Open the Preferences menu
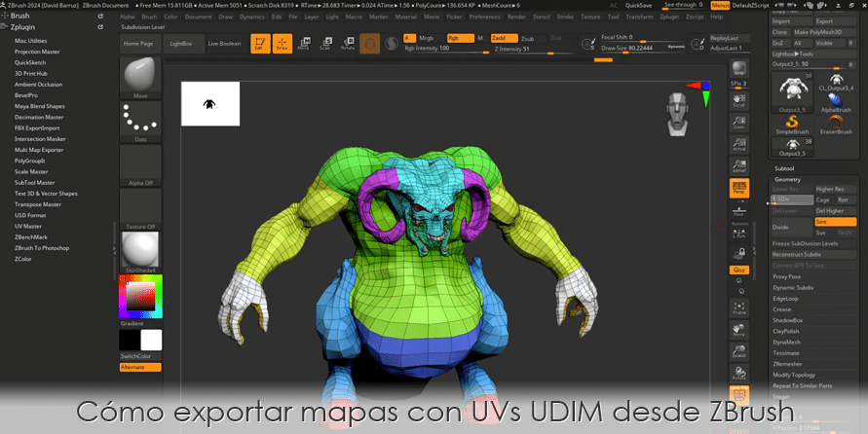Image resolution: width=868 pixels, height=434 pixels. [x=484, y=17]
